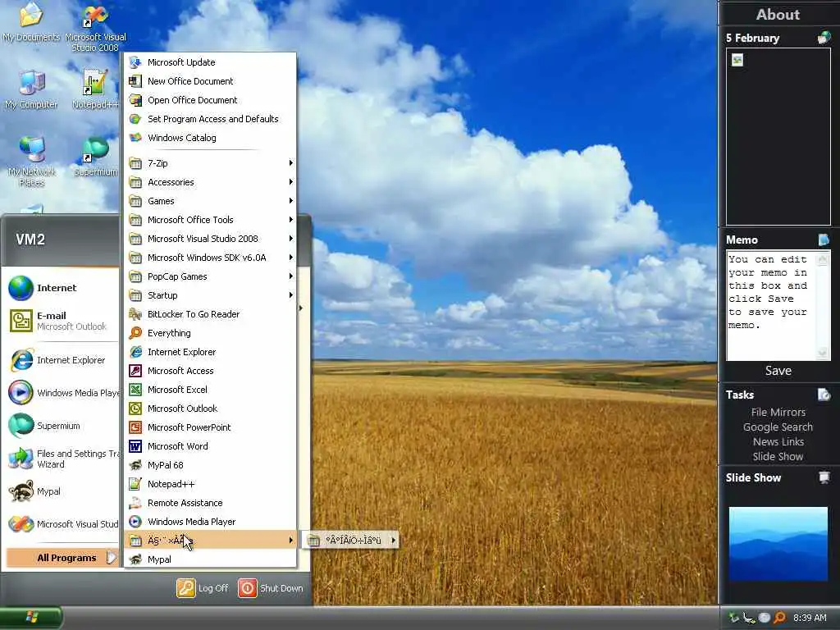Expand the Games submenu arrow
840x630 pixels.
[291, 201]
